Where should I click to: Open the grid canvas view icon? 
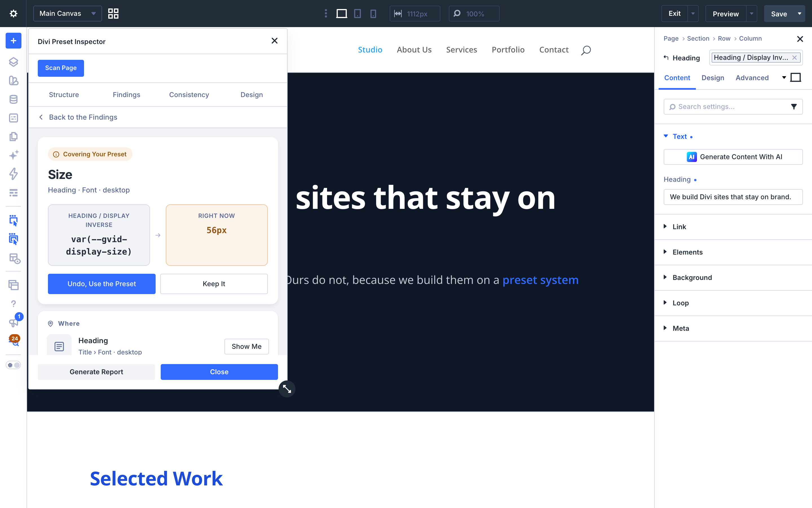pyautogui.click(x=113, y=14)
